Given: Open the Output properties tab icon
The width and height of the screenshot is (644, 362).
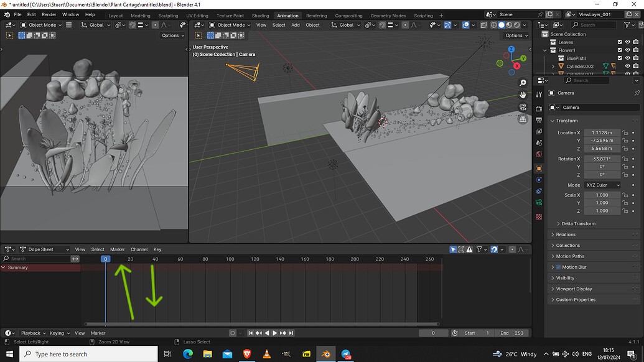Looking at the screenshot, I should pyautogui.click(x=539, y=120).
